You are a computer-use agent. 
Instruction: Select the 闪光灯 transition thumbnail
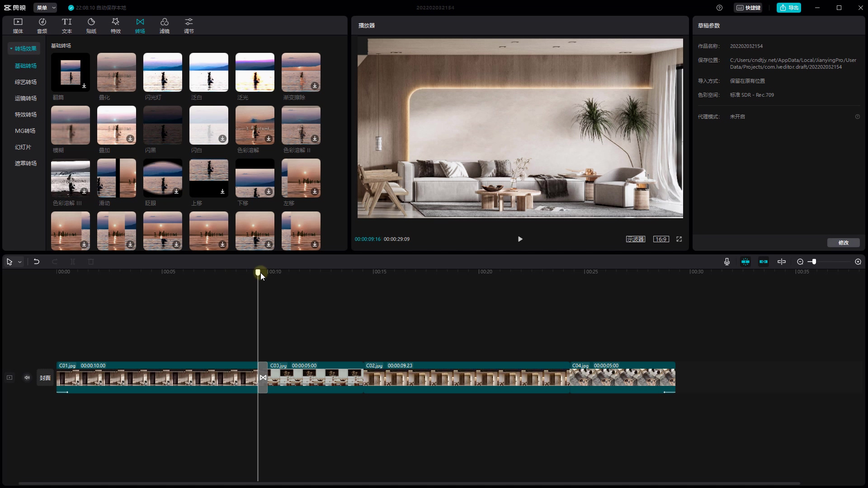coord(163,72)
